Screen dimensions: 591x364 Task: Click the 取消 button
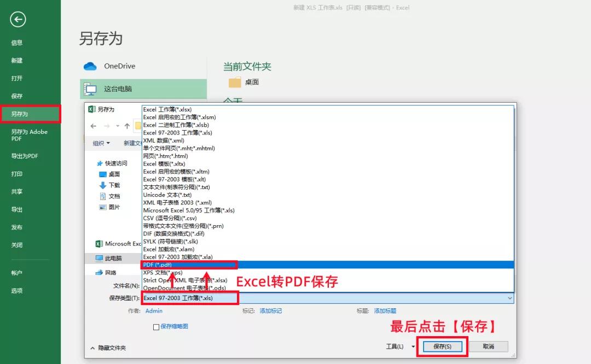point(489,347)
